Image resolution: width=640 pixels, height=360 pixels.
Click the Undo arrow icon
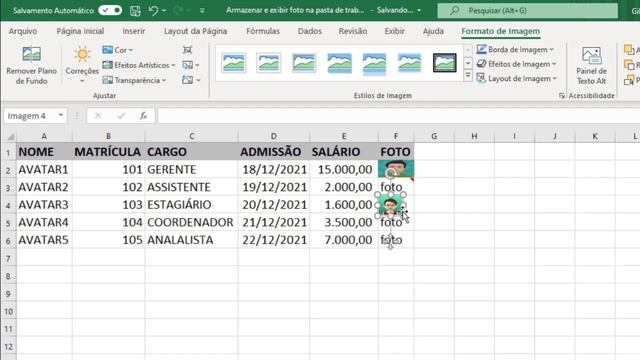pyautogui.click(x=153, y=10)
